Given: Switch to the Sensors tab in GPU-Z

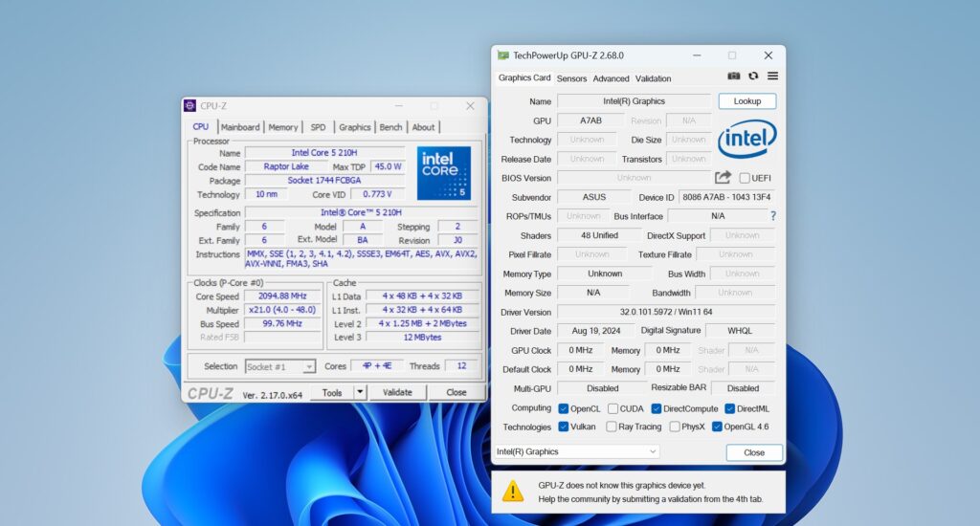Looking at the screenshot, I should click(571, 78).
